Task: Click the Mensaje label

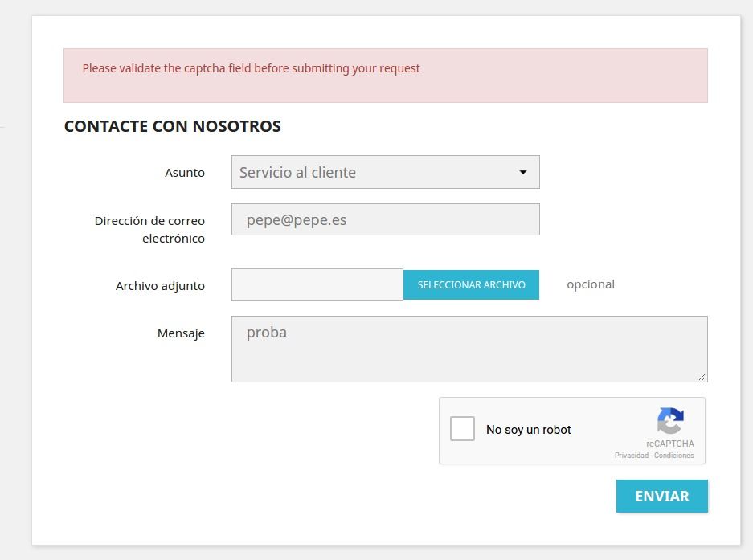Action: (x=181, y=333)
